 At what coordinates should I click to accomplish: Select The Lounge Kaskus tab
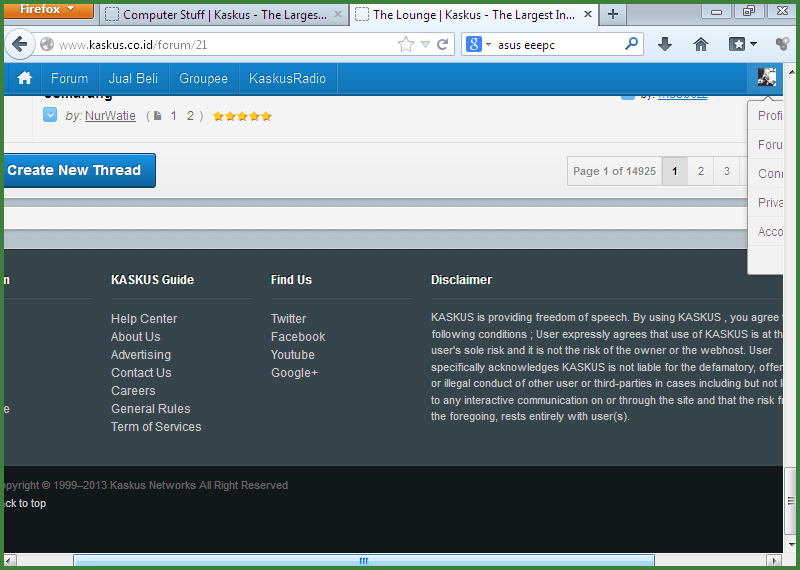click(x=474, y=15)
